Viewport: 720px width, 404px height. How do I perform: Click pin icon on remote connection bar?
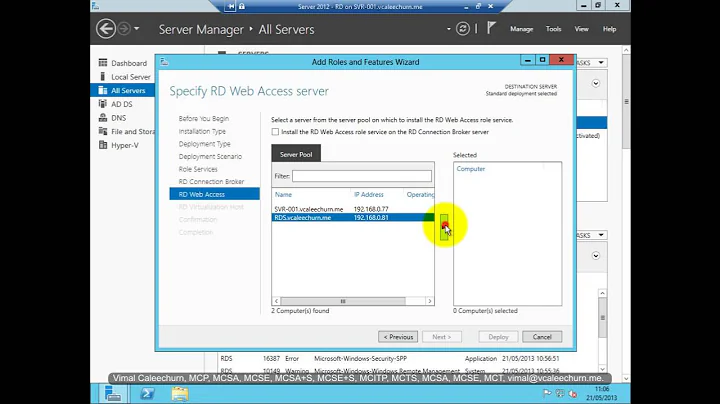231,6
